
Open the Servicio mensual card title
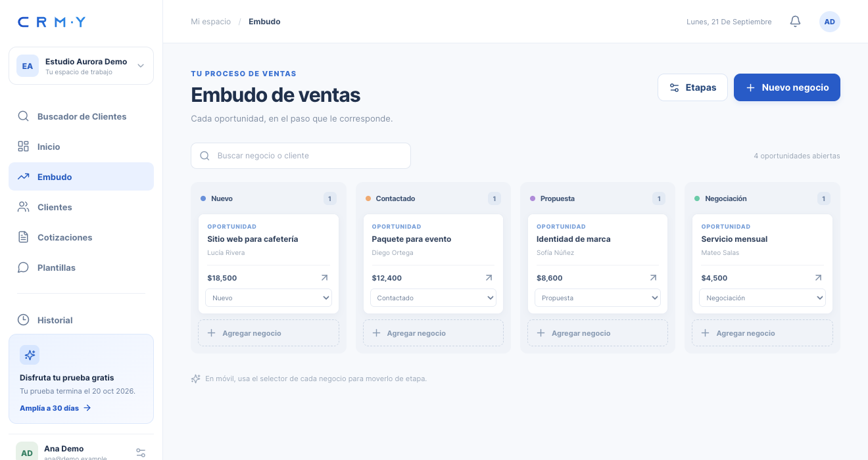pyautogui.click(x=735, y=239)
